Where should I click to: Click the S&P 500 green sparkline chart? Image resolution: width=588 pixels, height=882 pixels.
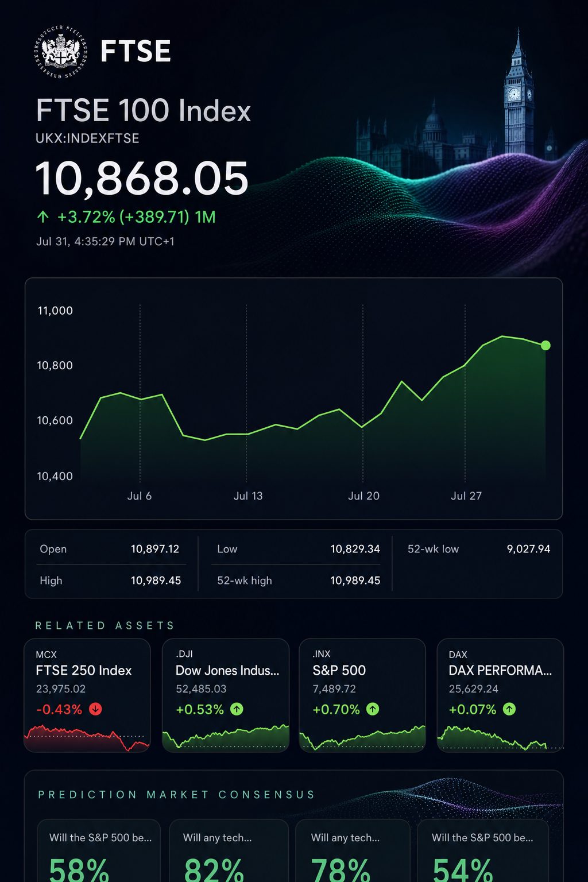[x=362, y=738]
